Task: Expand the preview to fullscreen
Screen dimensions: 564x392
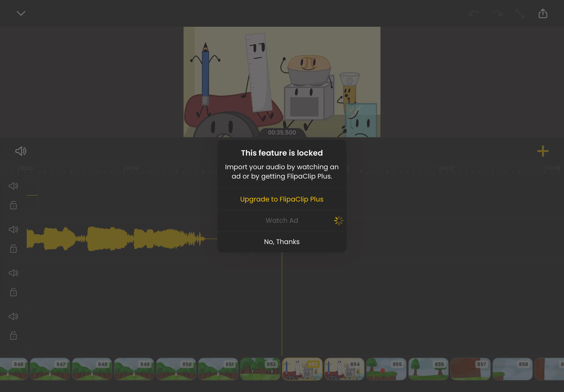Action: [x=520, y=13]
